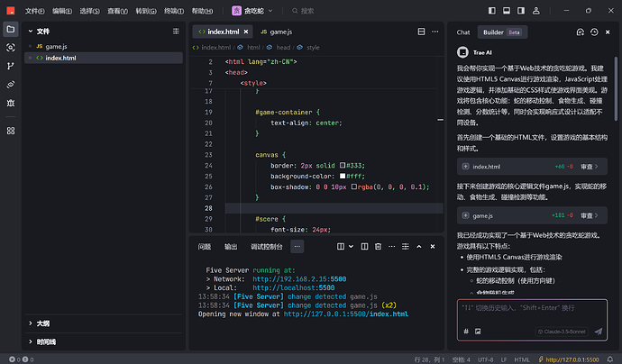622x364 pixels.
Task: Select the Builder Beta tab
Action: [x=502, y=32]
